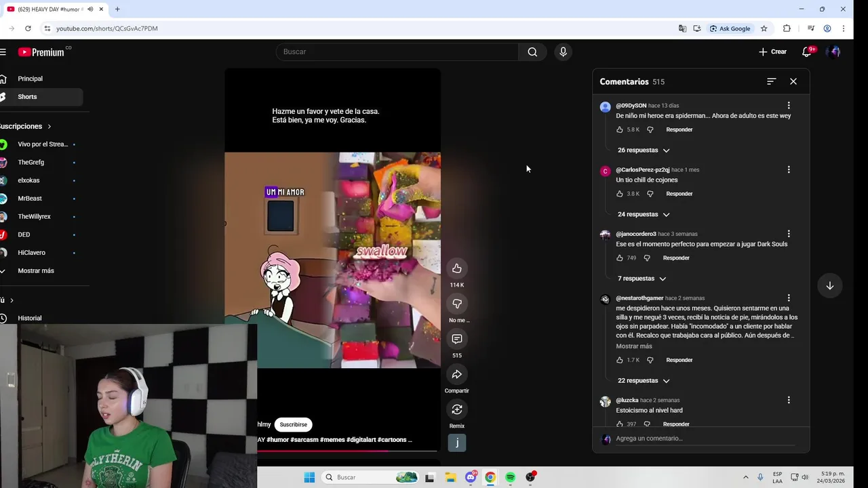
Task: Click the address bar URL
Action: click(x=107, y=28)
